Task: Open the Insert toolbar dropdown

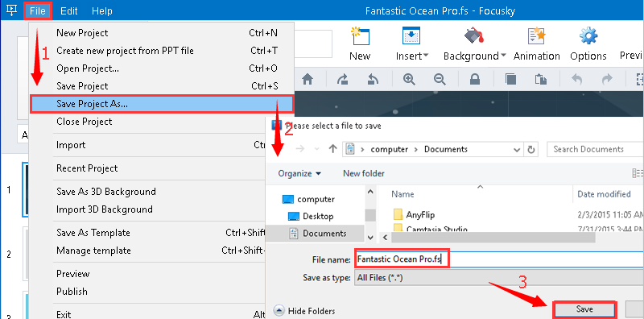Action: pyautogui.click(x=412, y=43)
